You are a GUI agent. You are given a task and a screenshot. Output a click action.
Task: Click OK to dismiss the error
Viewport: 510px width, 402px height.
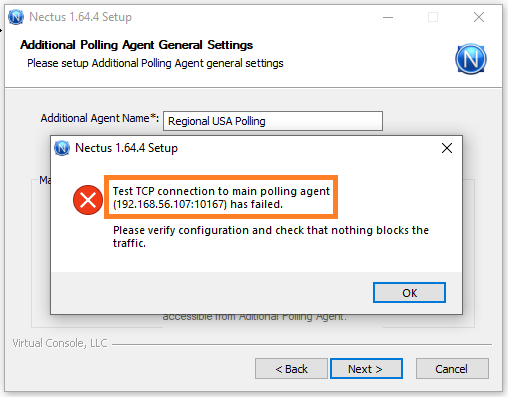(409, 293)
